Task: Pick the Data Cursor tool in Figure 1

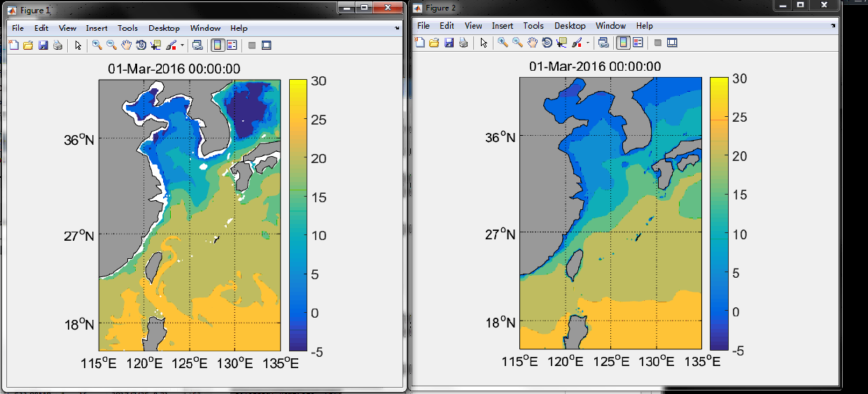Action: [155, 45]
